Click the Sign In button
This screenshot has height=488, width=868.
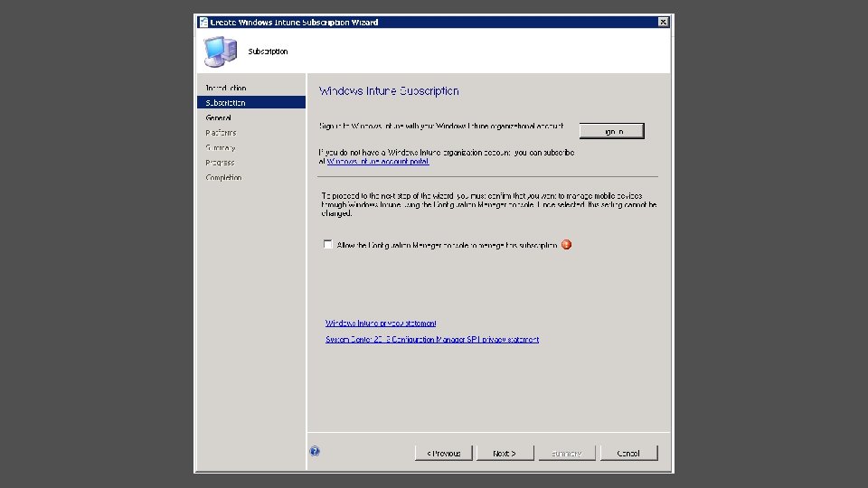(x=612, y=131)
